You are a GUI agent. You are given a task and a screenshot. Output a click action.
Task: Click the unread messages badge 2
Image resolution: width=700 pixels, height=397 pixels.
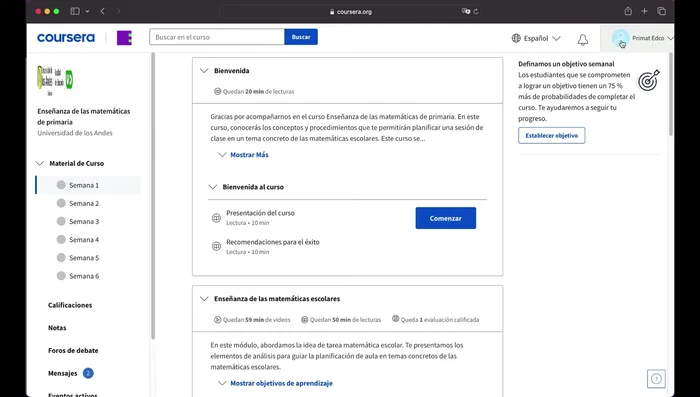click(88, 373)
